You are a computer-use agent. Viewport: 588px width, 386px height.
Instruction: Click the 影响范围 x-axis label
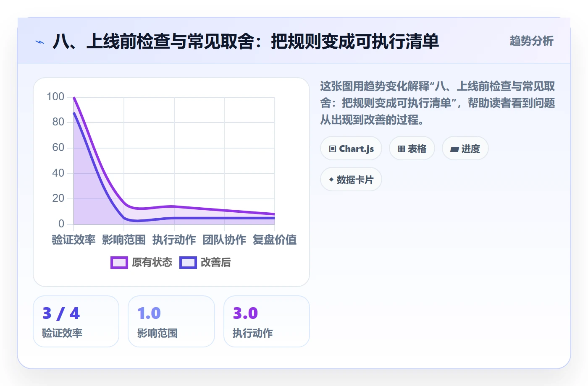click(124, 240)
